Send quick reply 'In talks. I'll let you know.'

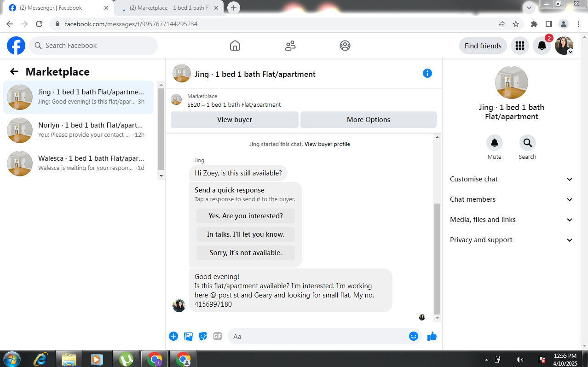pos(246,234)
